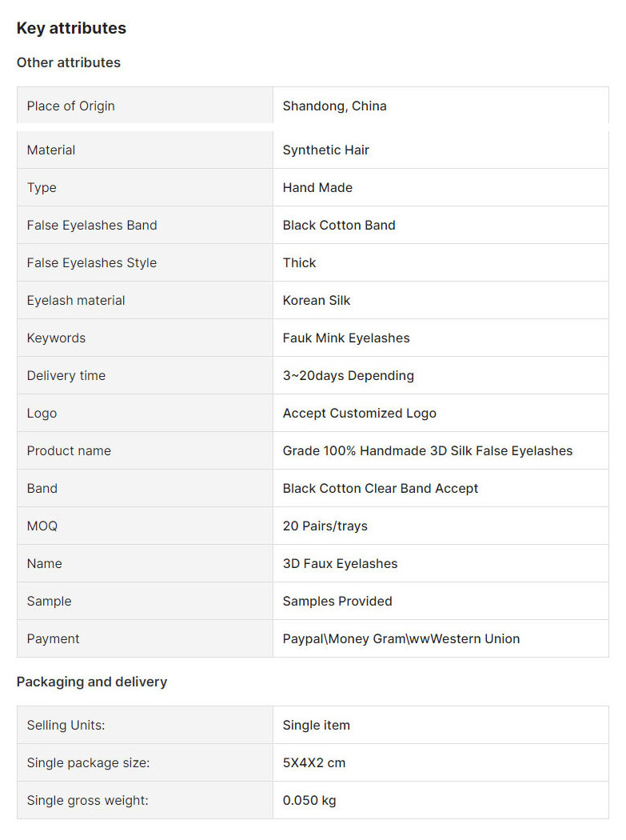Click the Black Cotton Clear Band Accept value
The width and height of the screenshot is (626, 840).
pos(381,488)
